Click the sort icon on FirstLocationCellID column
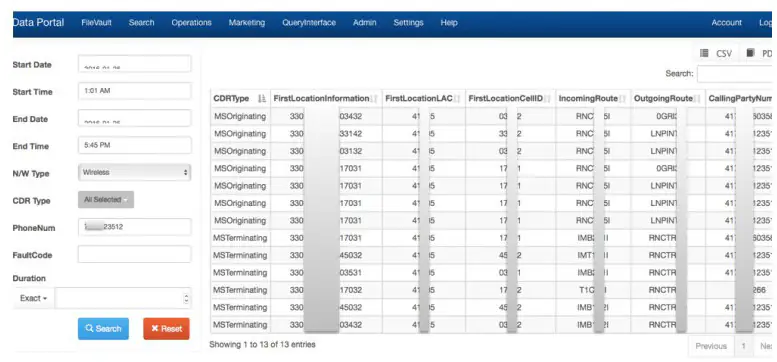 tap(547, 99)
